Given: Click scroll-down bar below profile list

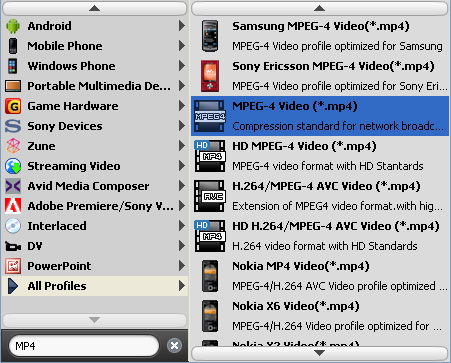Looking at the screenshot, I should point(319,353).
